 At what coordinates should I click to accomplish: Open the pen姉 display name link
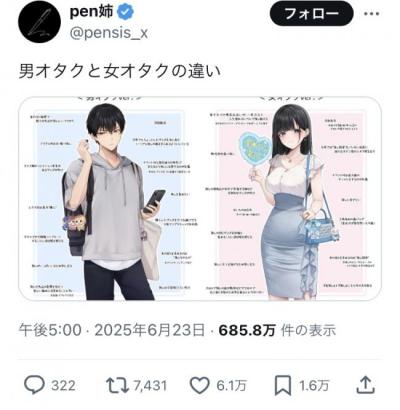pyautogui.click(x=92, y=12)
